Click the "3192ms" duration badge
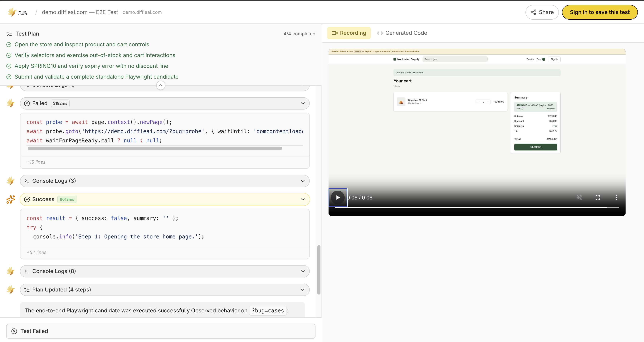This screenshot has height=342, width=644. point(60,103)
